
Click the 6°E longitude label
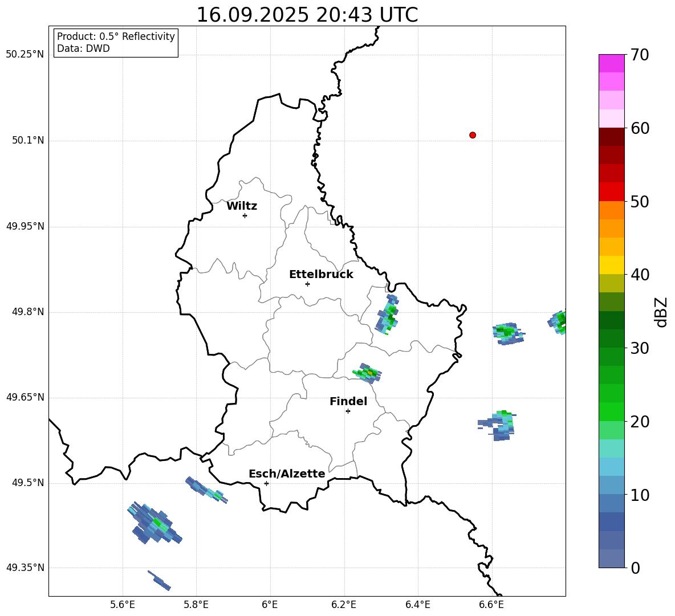point(270,605)
